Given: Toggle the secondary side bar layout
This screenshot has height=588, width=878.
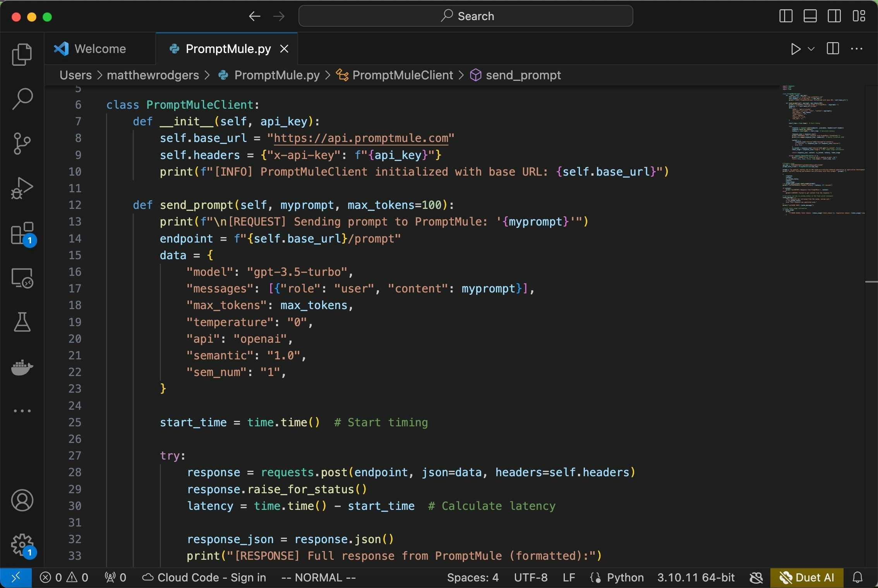Looking at the screenshot, I should pos(834,16).
